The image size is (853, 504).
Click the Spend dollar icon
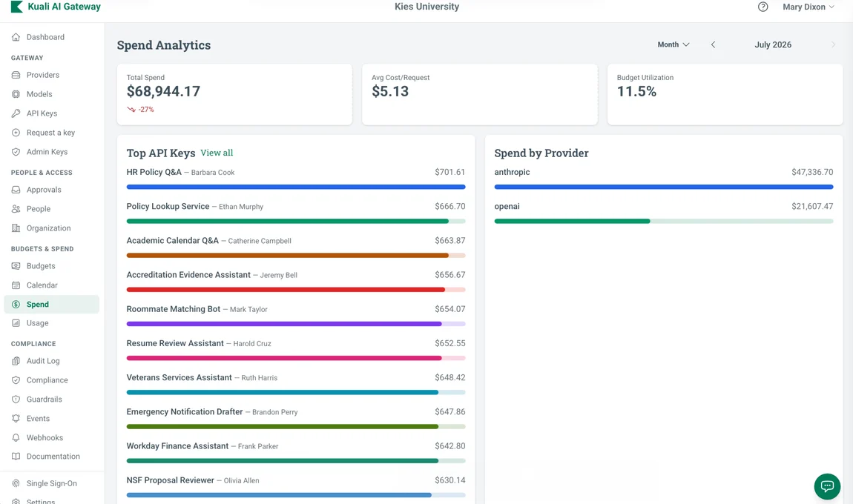tap(16, 305)
